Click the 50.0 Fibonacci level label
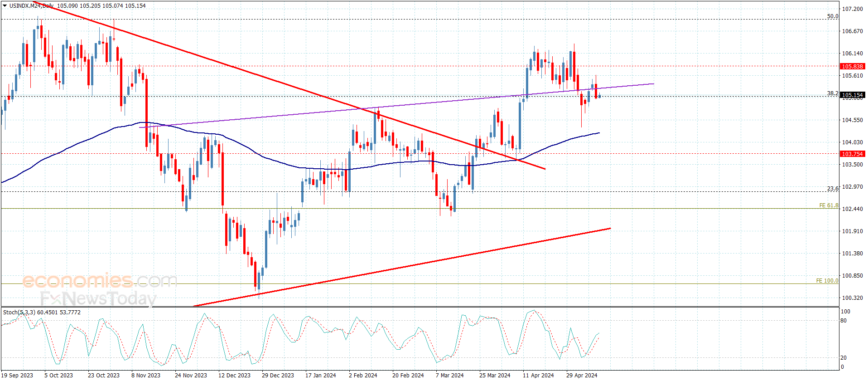868x381 pixels. [x=832, y=16]
